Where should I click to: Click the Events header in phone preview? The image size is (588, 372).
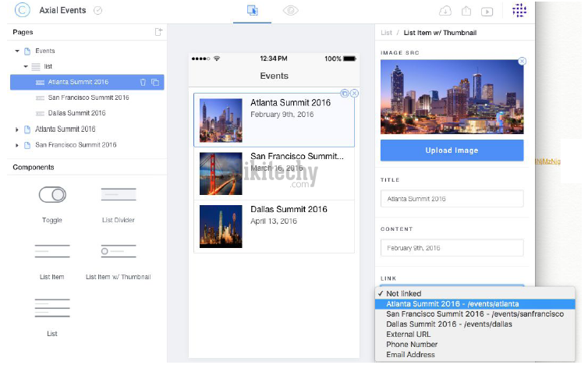click(x=275, y=76)
